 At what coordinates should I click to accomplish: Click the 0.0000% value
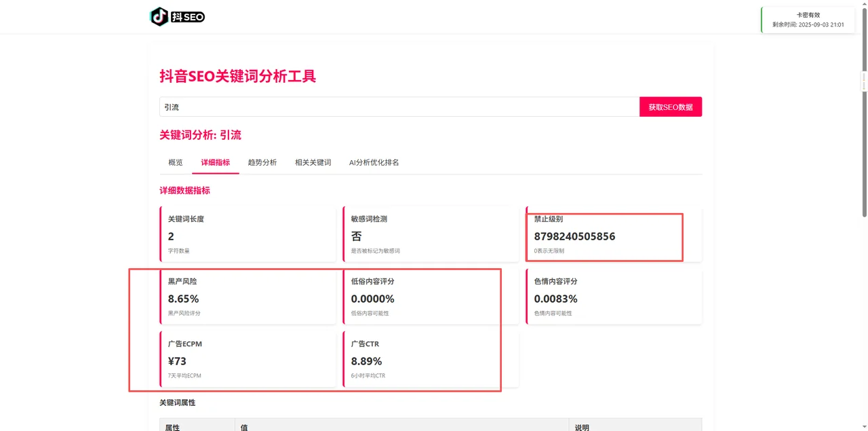pyautogui.click(x=373, y=299)
